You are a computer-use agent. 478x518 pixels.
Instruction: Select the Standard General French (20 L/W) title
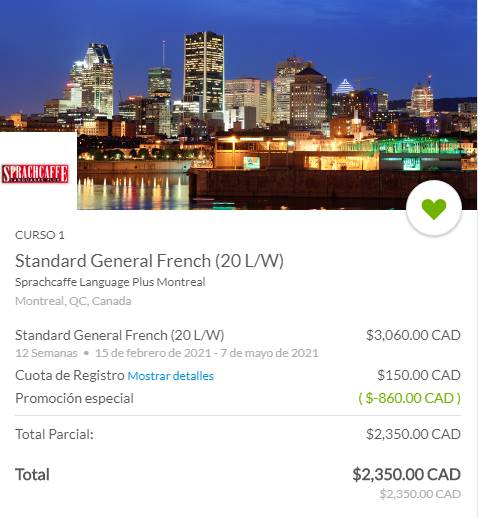(149, 261)
